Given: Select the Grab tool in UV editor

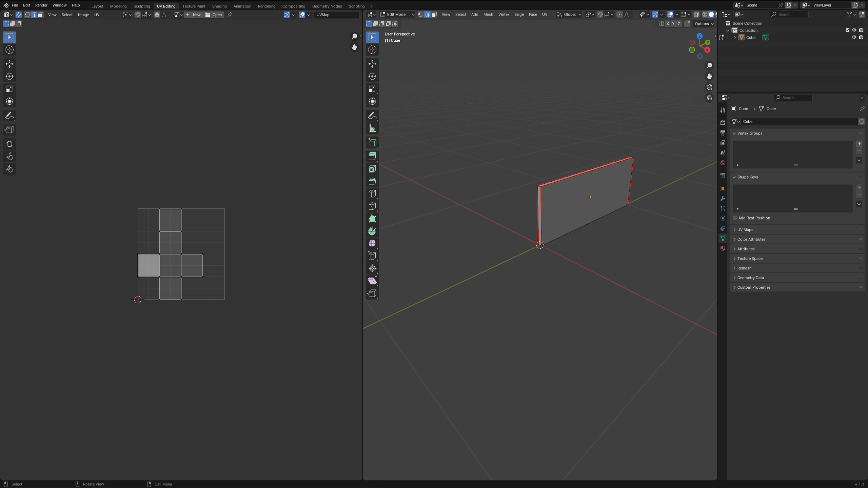Looking at the screenshot, I should tap(9, 144).
